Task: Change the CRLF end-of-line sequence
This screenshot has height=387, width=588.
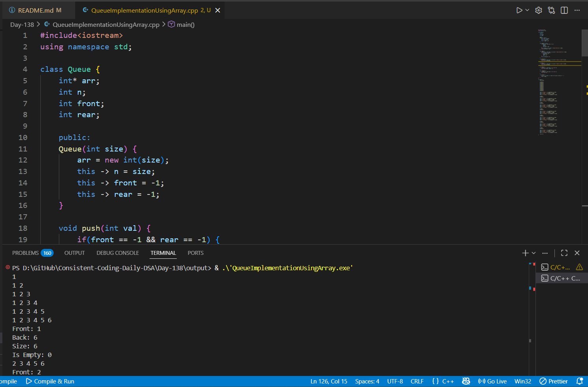Action: pos(417,381)
